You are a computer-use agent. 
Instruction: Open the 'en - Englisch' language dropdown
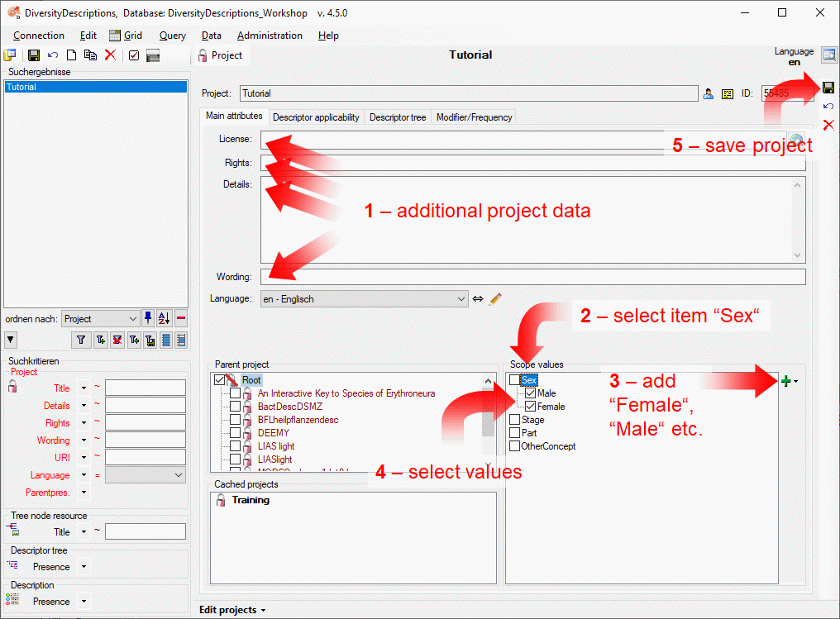461,298
